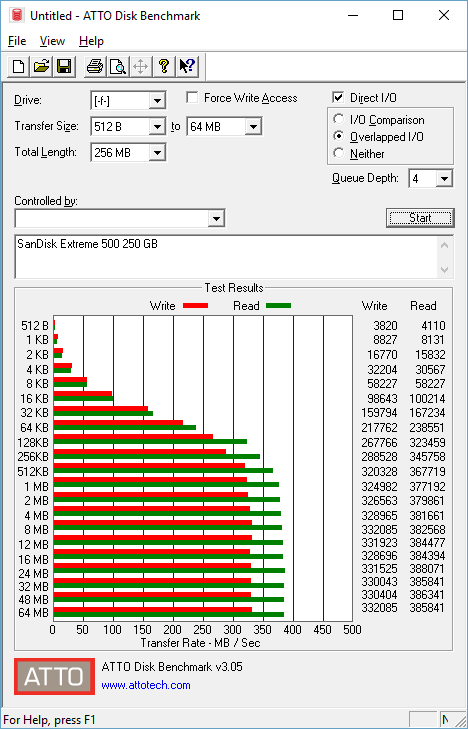Print results using the printer icon
Image resolution: width=468 pixels, height=729 pixels.
point(95,66)
